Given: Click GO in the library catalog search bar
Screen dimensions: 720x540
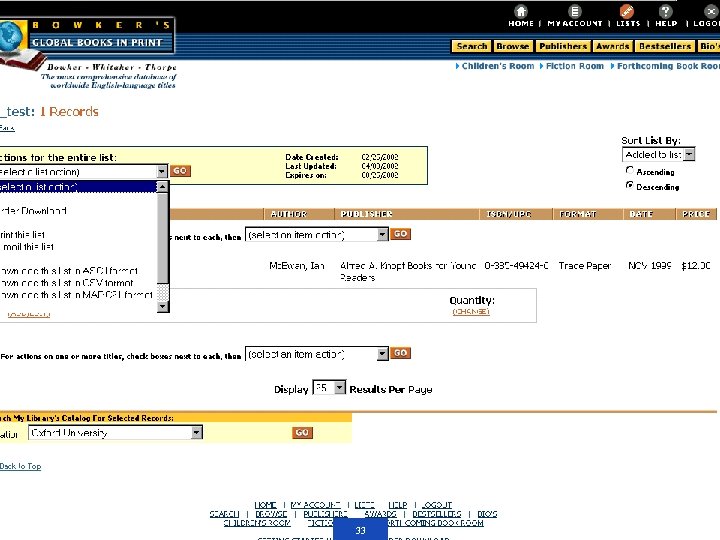Looking at the screenshot, I should pos(302,433).
